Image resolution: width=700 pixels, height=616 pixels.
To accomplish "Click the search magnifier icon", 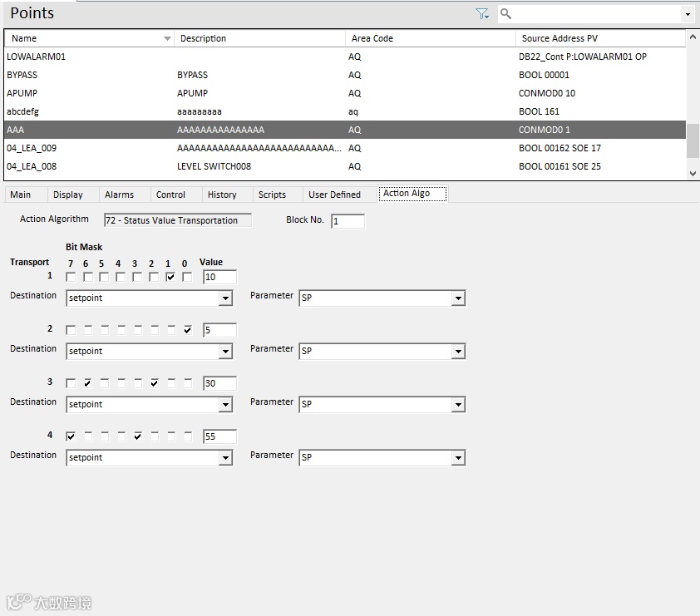I will click(505, 14).
